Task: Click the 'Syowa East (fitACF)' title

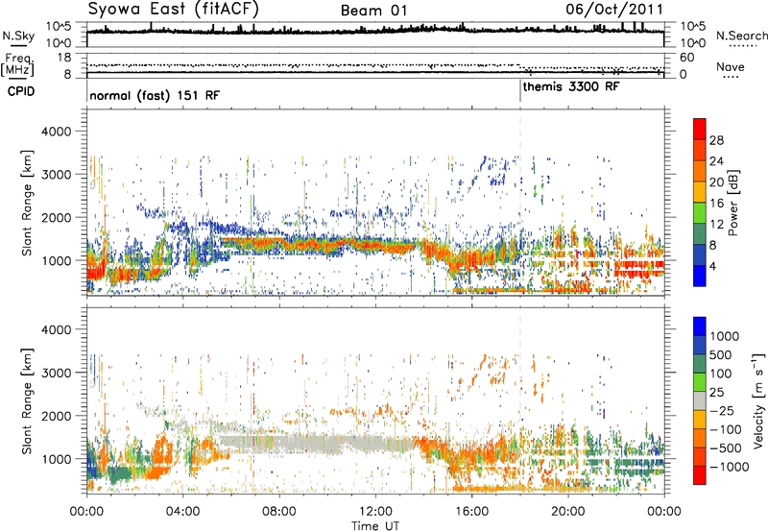Action: click(173, 10)
